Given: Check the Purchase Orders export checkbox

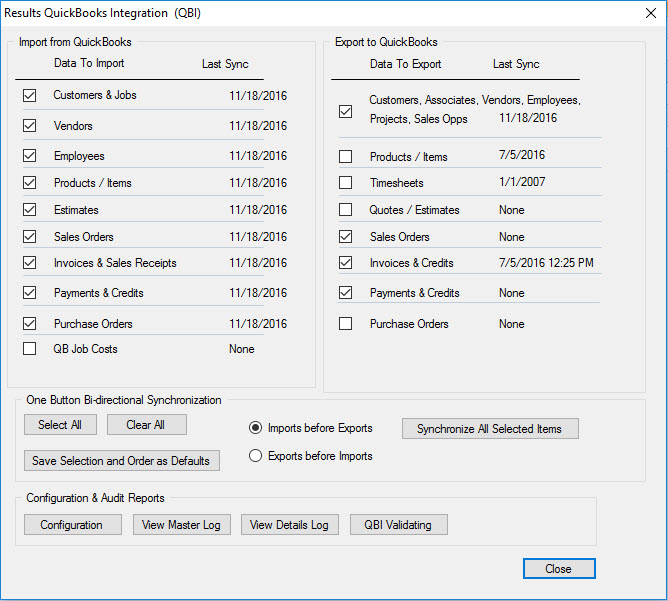Looking at the screenshot, I should (346, 324).
